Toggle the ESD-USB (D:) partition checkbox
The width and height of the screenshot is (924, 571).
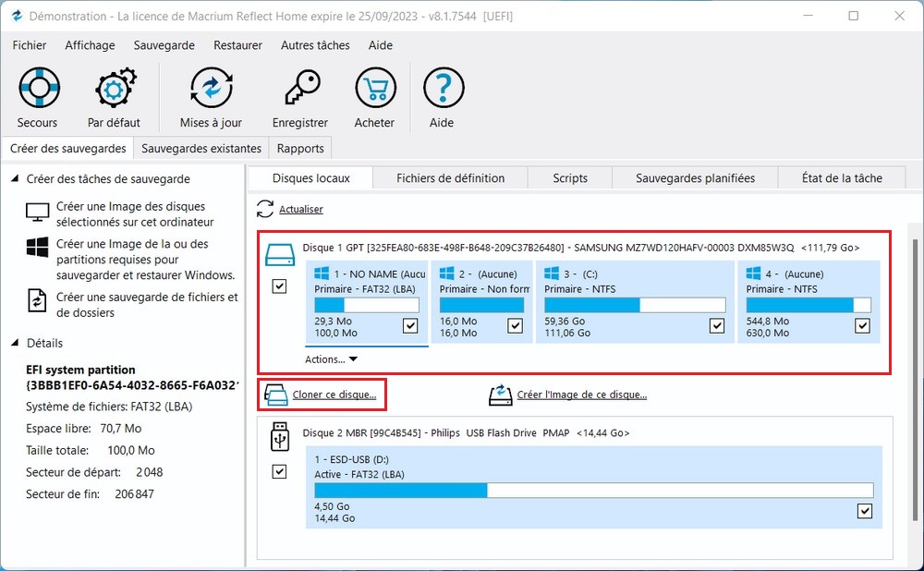(864, 511)
